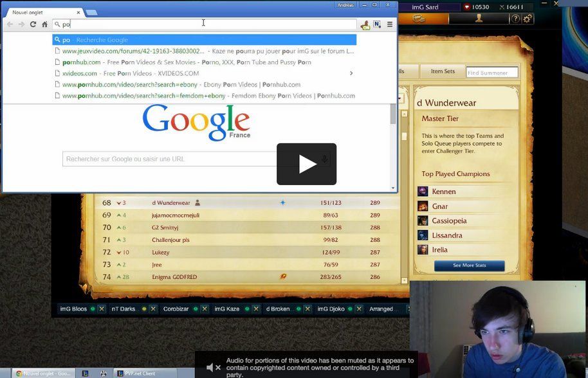Open the Item Sets tab
Image resolution: width=588 pixels, height=378 pixels.
coord(443,71)
